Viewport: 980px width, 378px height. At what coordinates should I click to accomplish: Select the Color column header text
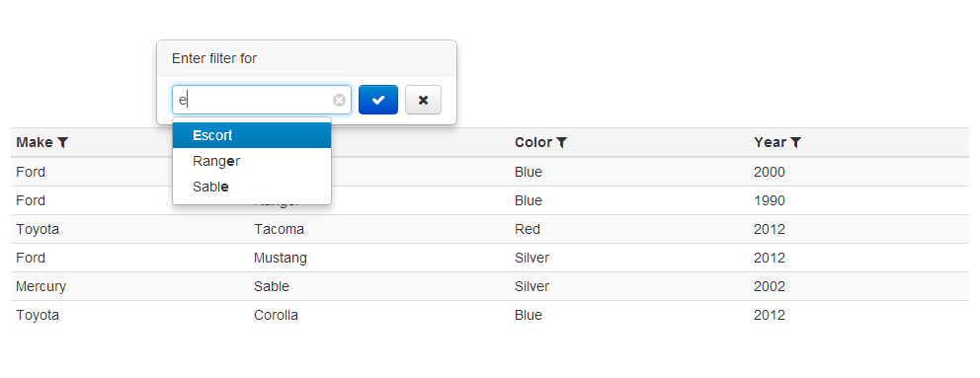click(x=533, y=142)
